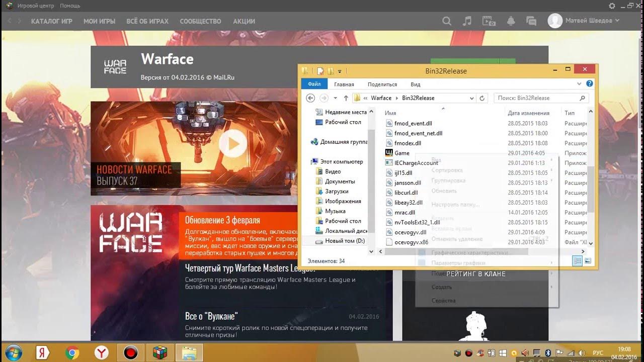This screenshot has width=644, height=362.
Task: Switch to Large icons view in Explorer
Action: point(588,261)
